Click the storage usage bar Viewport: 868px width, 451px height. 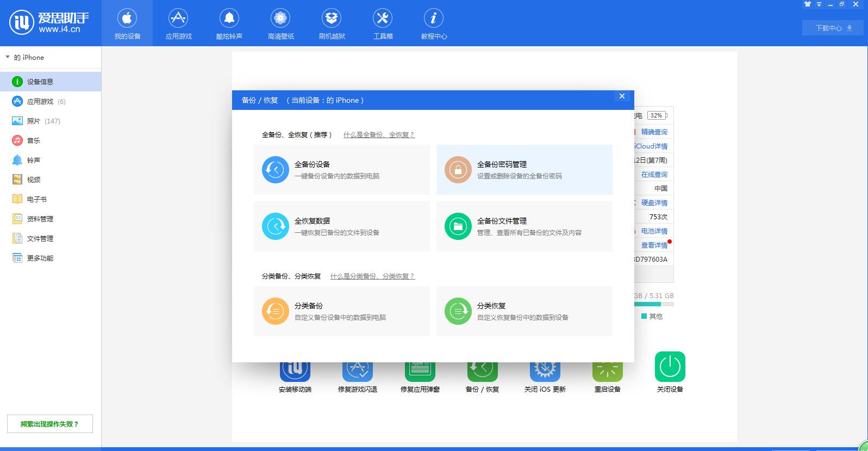[654, 304]
